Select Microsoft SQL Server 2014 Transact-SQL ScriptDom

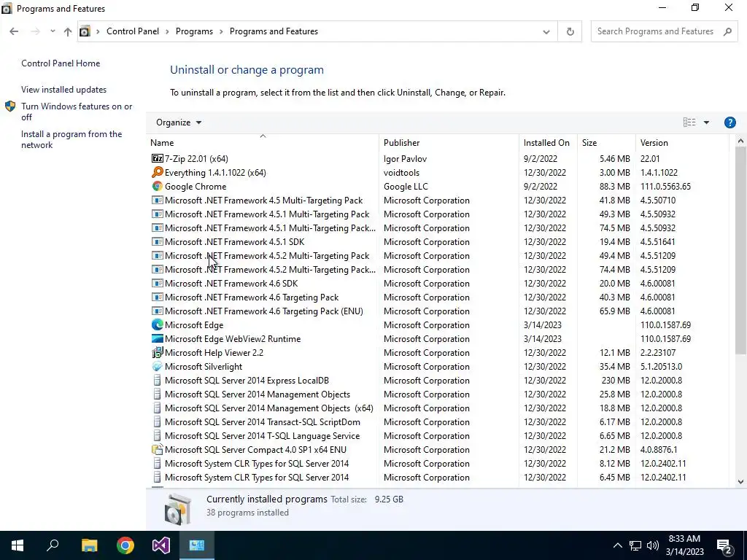(x=263, y=422)
